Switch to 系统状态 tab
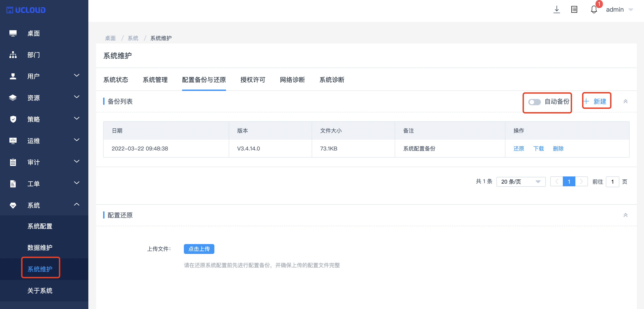 coord(115,80)
